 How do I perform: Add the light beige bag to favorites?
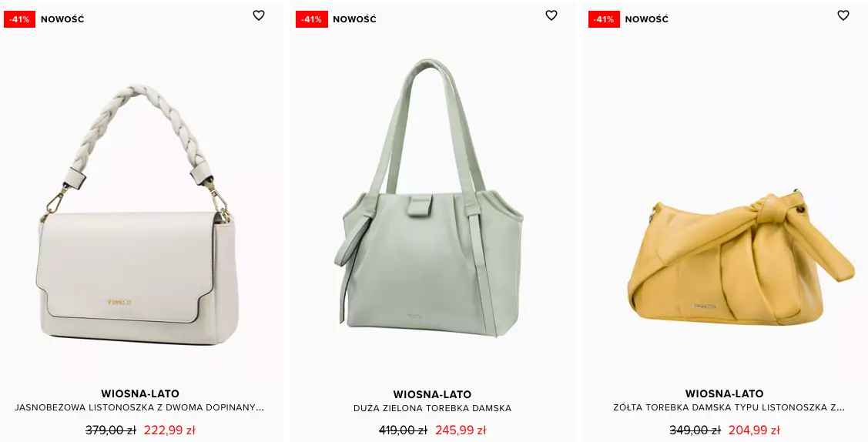point(259,15)
